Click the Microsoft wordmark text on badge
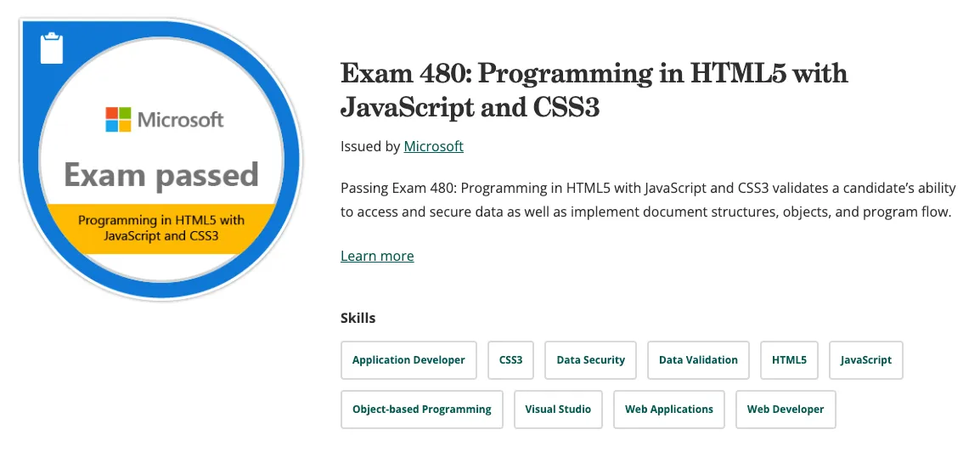This screenshot has width=980, height=452. pos(180,119)
